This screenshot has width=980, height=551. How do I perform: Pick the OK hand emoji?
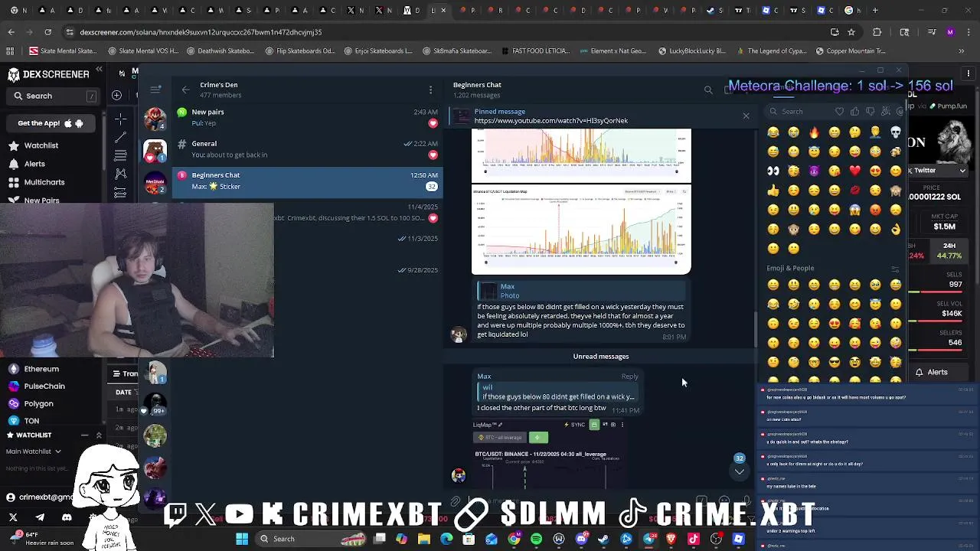[896, 229]
